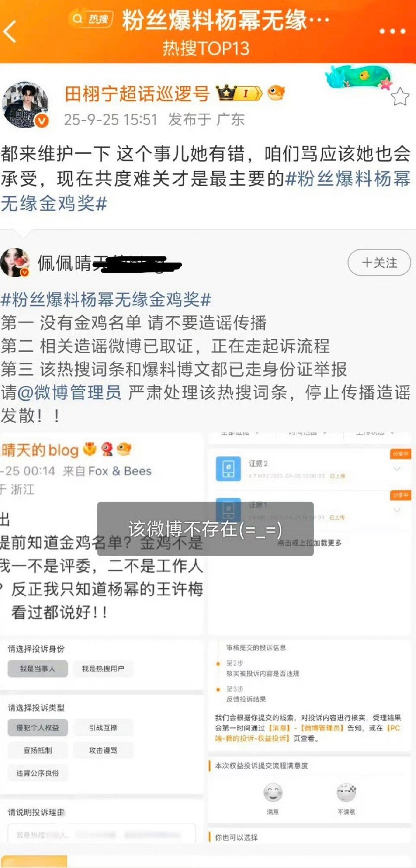This screenshot has width=416, height=868.
Task: Open the three-dot more options menu
Action: (392, 31)
